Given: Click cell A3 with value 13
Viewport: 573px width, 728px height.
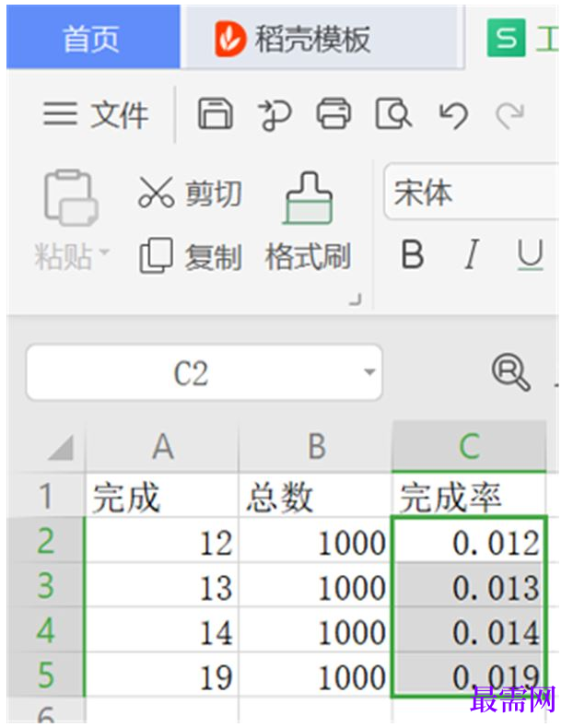Looking at the screenshot, I should coord(162,585).
